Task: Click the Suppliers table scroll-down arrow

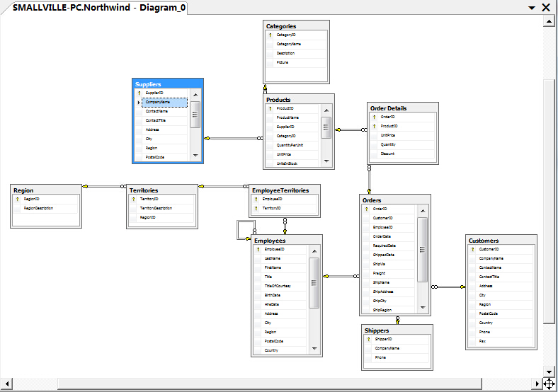Action: coord(195,156)
